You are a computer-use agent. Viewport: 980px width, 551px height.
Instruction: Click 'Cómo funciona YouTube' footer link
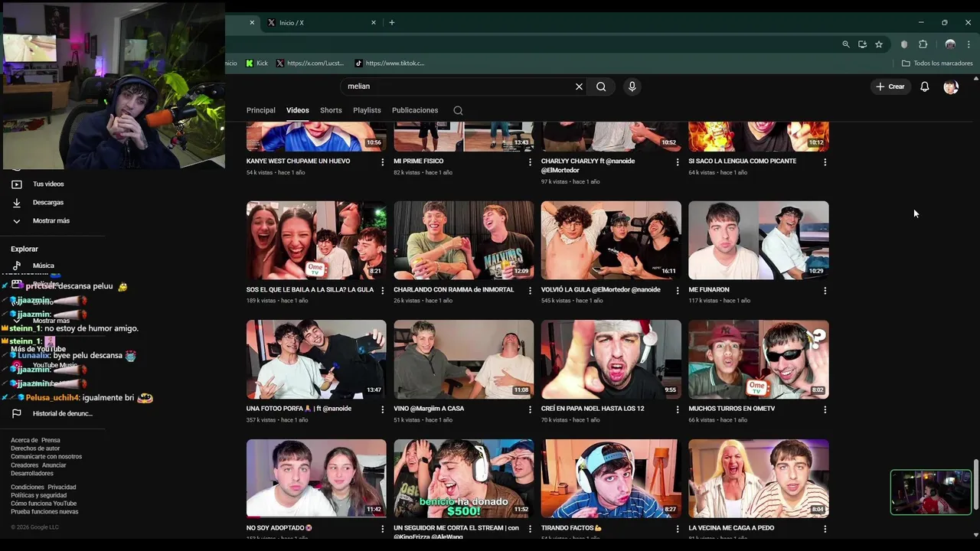tap(44, 504)
